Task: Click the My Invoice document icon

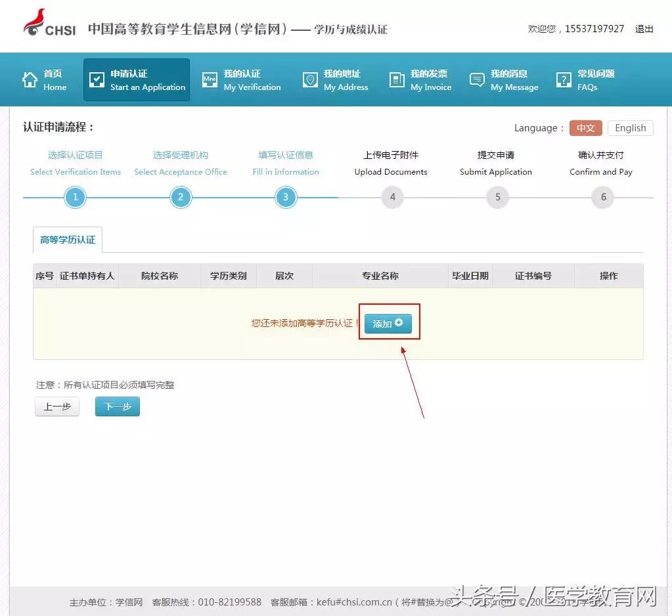Action: coord(395,79)
